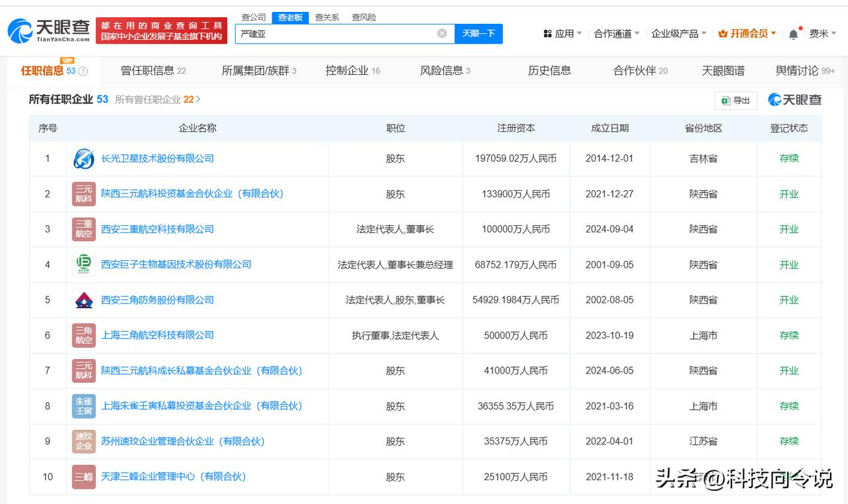Open the 开通会员 dropdown

coord(747,33)
